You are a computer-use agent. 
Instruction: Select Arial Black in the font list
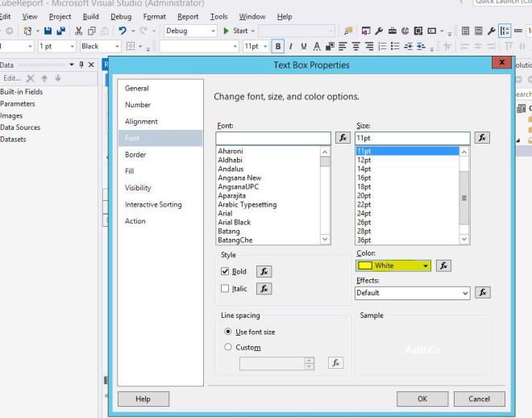235,222
